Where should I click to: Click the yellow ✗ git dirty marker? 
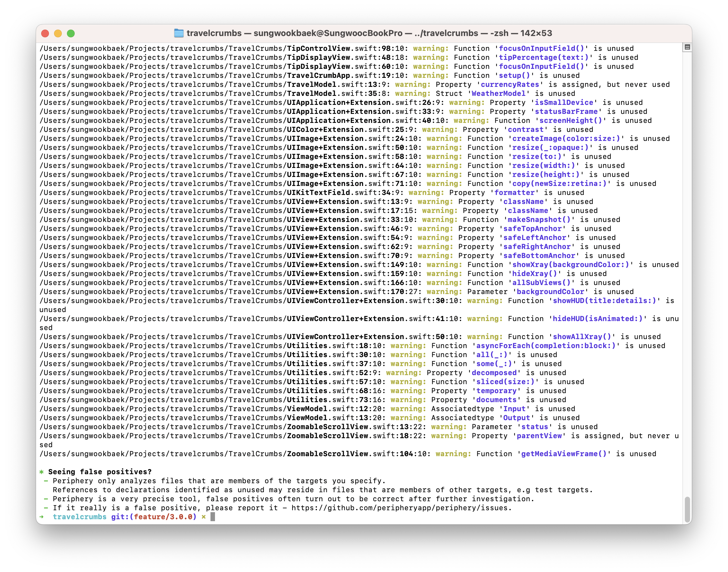(203, 517)
